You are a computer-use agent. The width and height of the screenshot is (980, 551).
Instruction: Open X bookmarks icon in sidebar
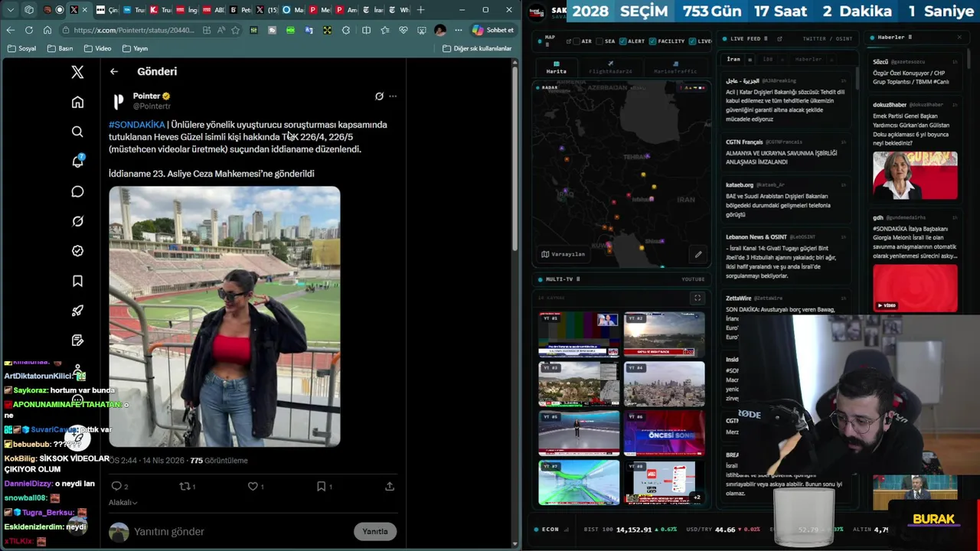click(77, 281)
